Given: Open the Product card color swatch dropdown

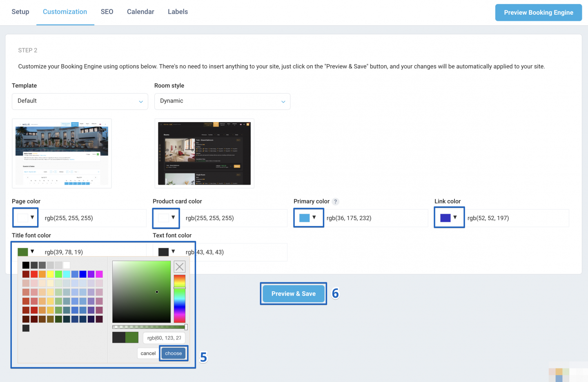Looking at the screenshot, I should pos(166,218).
